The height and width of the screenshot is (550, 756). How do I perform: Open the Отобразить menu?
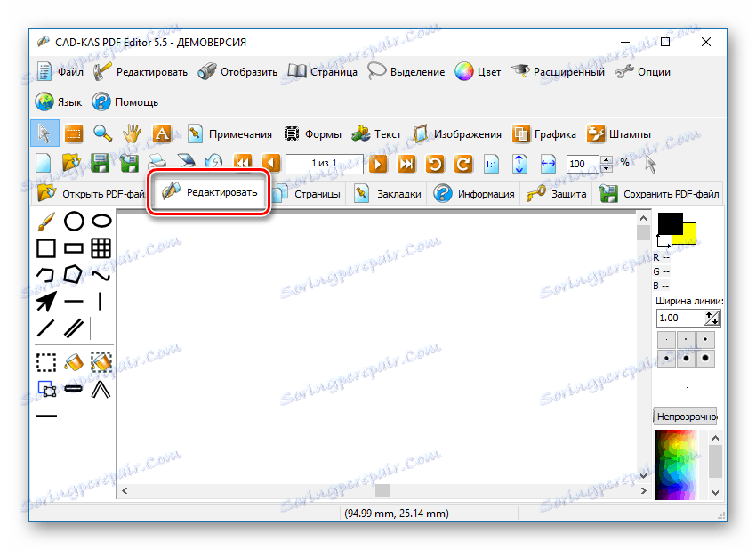tap(237, 72)
